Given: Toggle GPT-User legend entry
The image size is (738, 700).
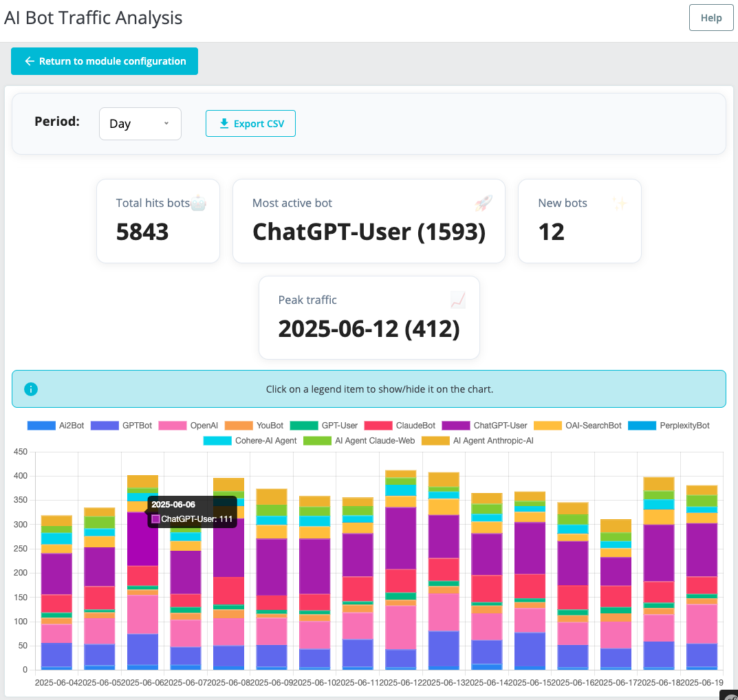Looking at the screenshot, I should 324,426.
